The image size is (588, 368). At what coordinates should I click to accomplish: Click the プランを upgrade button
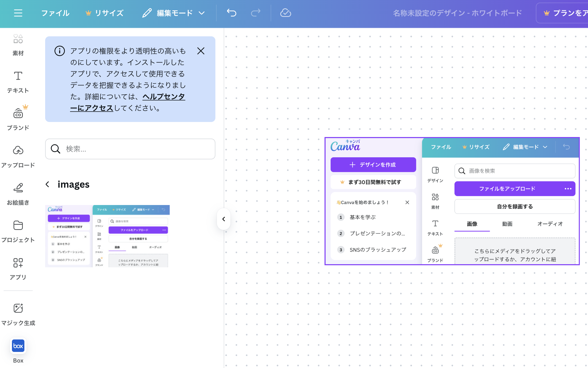click(562, 13)
